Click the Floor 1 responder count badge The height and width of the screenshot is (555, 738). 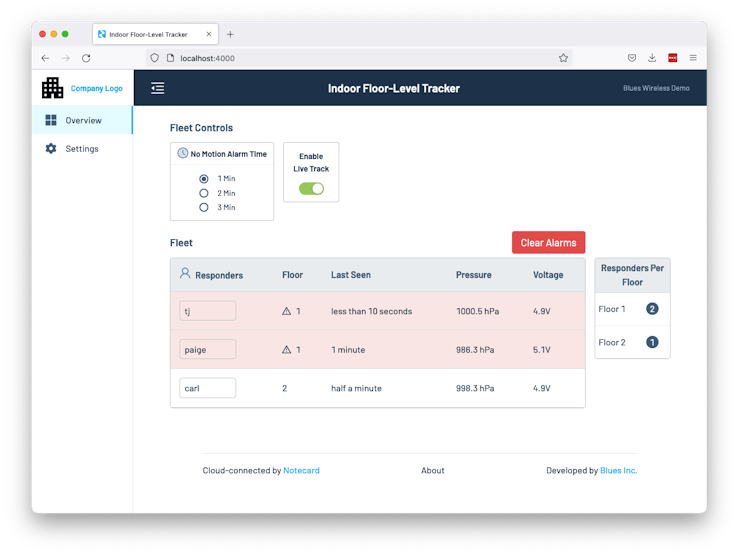(x=652, y=309)
